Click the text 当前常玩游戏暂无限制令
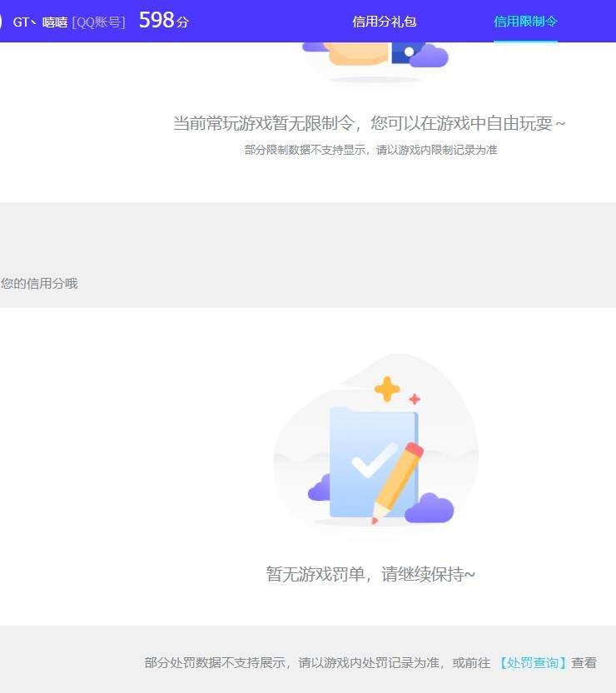Screen dimensions: 616x693 click(x=264, y=123)
